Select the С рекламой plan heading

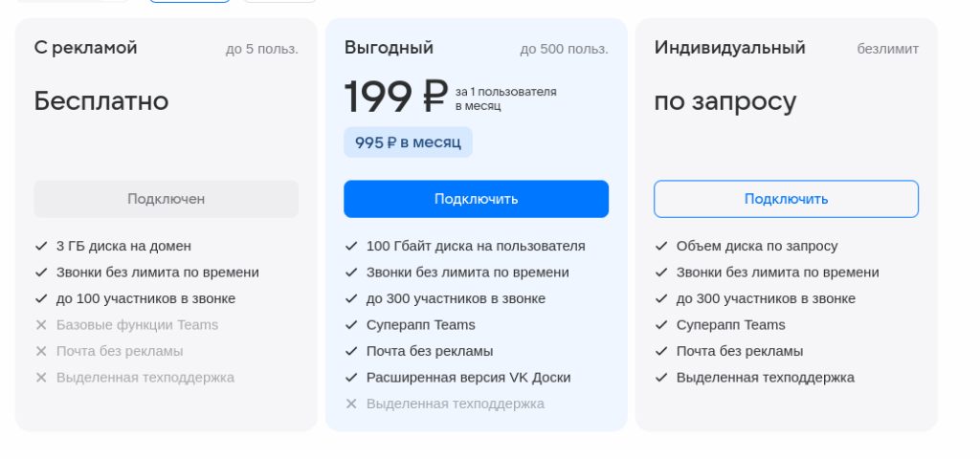coord(85,48)
